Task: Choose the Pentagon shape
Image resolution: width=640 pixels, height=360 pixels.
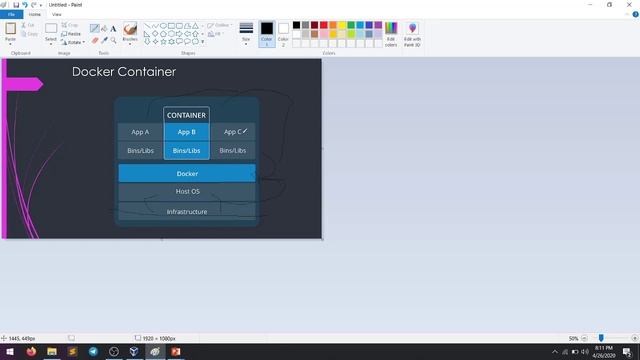Action: pos(163,34)
